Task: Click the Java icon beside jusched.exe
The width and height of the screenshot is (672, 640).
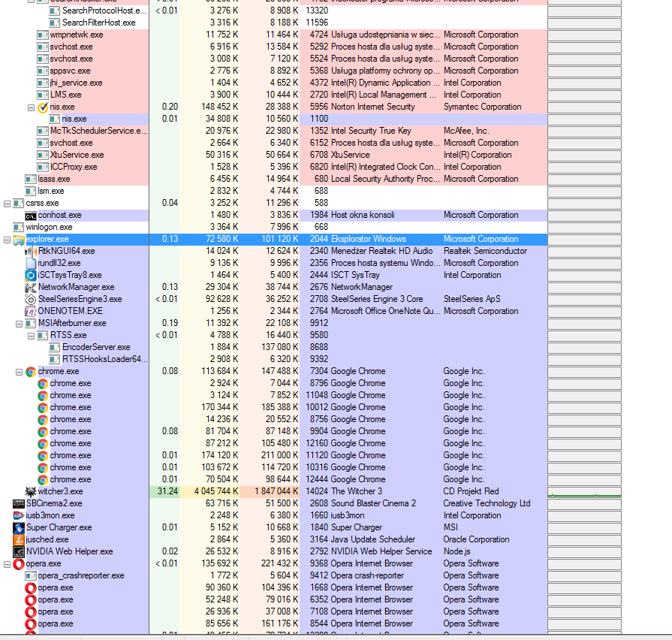Action: coord(19,539)
